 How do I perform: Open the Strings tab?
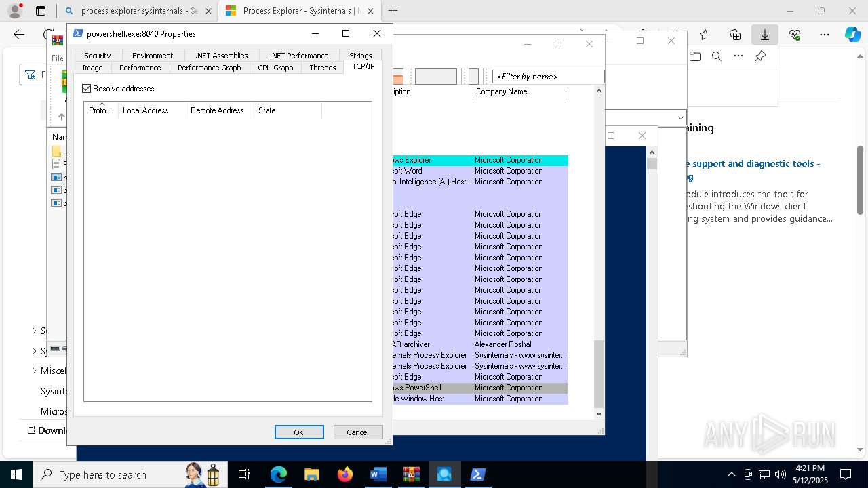360,56
